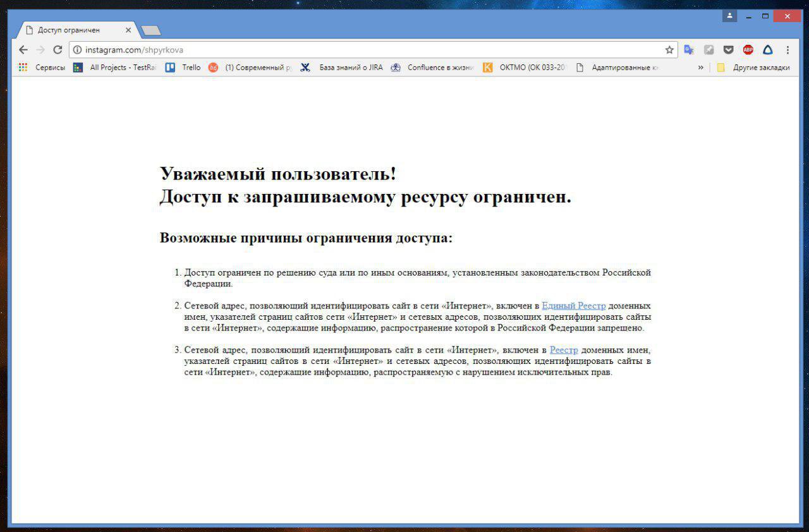
Task: Click the heading Уважаемый пользователь!
Action: (278, 174)
